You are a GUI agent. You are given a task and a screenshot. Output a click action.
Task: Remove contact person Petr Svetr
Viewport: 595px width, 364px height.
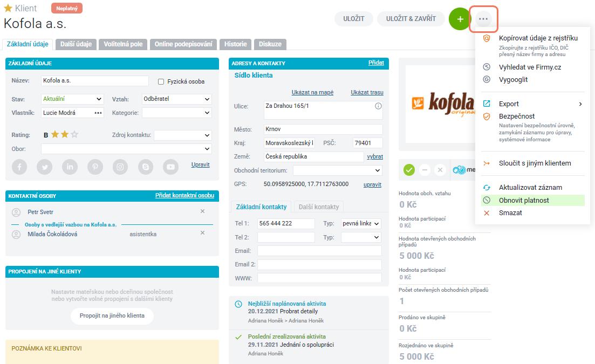pyautogui.click(x=203, y=211)
